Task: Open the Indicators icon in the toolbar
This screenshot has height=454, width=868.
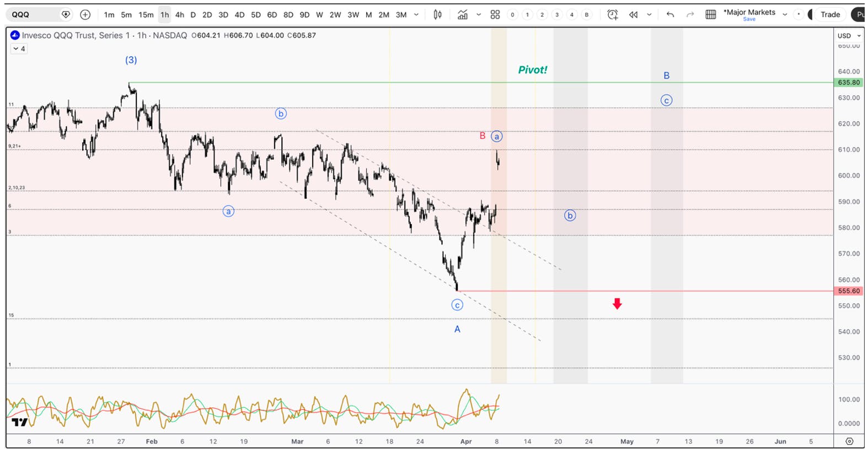Action: coord(463,15)
